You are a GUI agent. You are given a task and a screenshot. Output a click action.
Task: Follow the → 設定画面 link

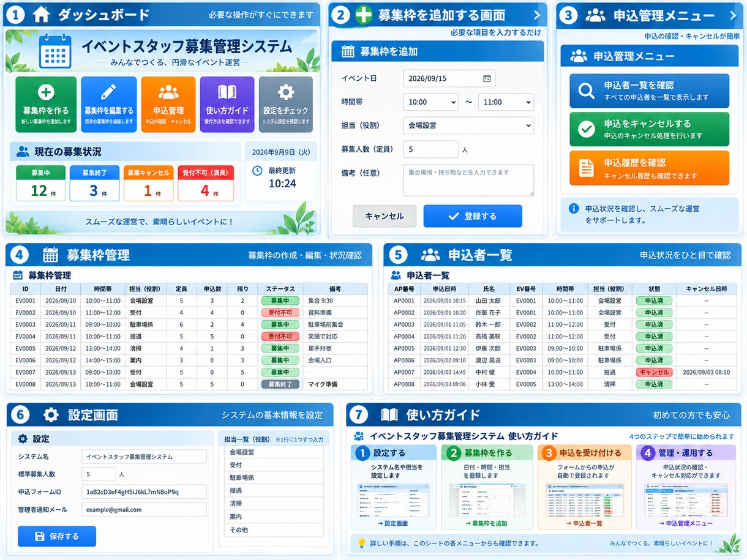pyautogui.click(x=393, y=523)
